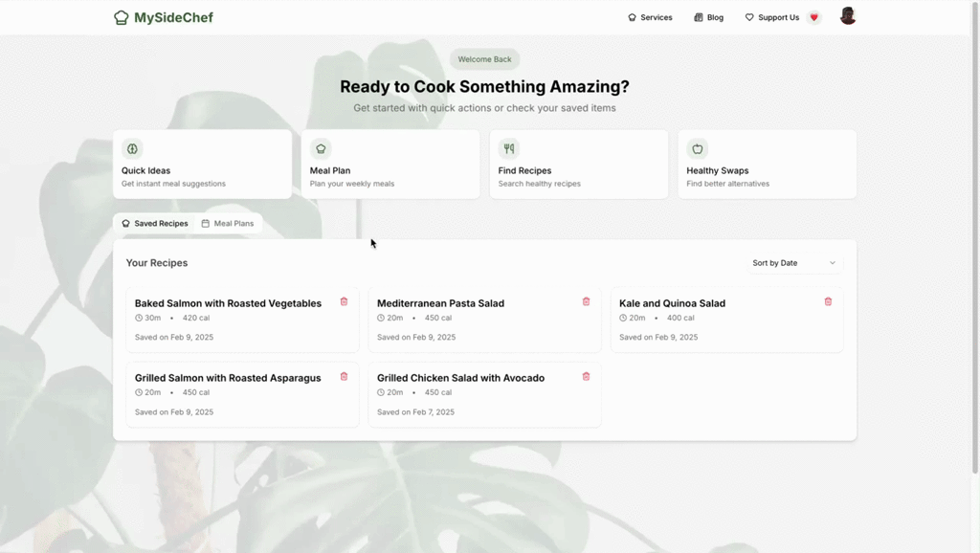The image size is (980, 553).
Task: Switch to the Saved Recipes tab
Action: (155, 223)
